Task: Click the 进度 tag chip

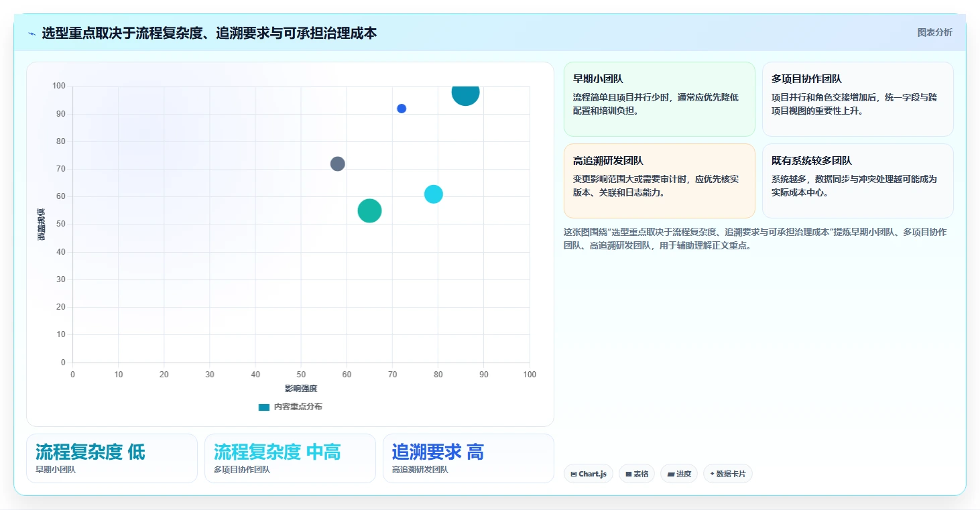Action: coord(679,474)
